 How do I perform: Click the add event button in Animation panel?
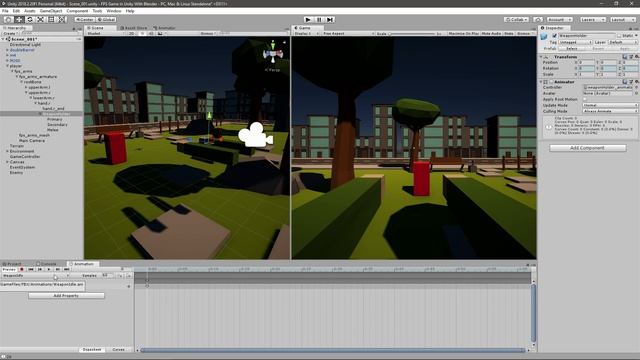(129, 276)
